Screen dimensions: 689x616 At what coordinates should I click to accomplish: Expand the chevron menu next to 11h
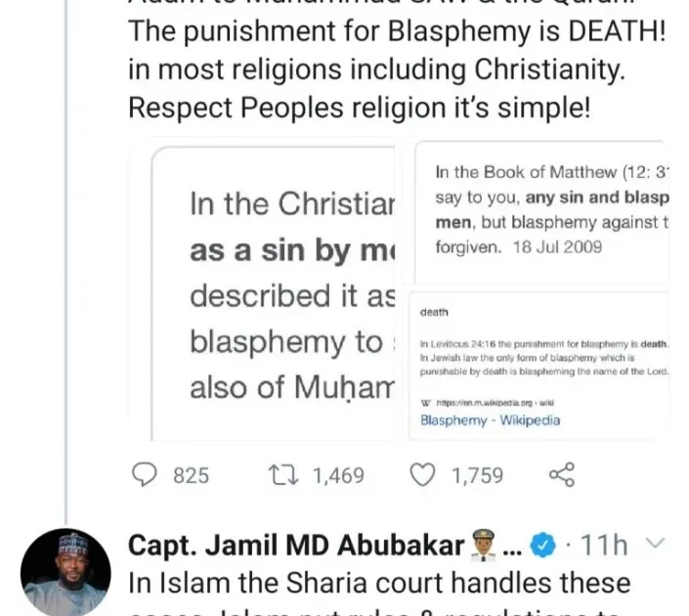(656, 545)
